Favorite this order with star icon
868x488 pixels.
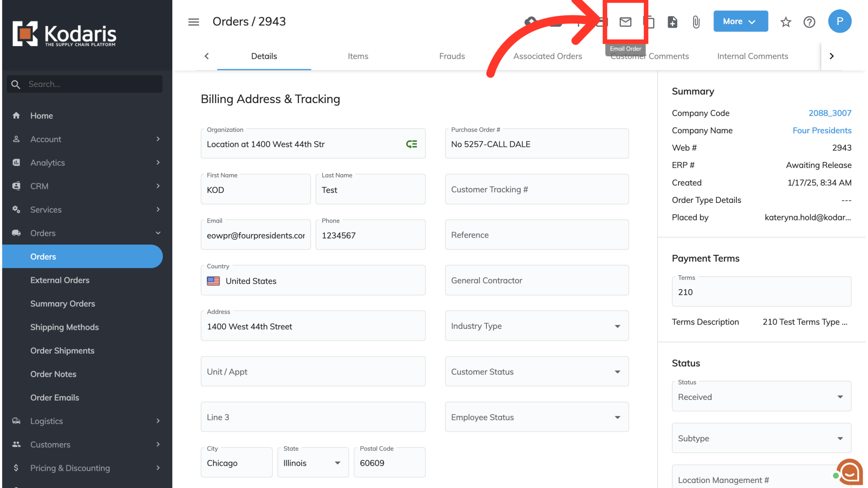[786, 22]
